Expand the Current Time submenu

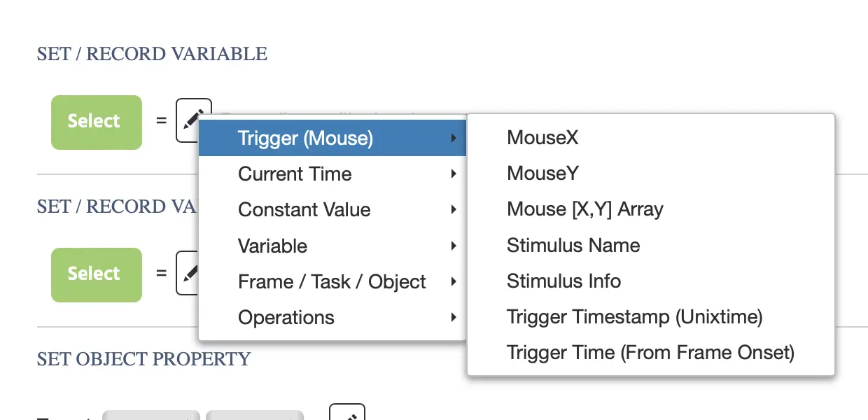tap(295, 174)
